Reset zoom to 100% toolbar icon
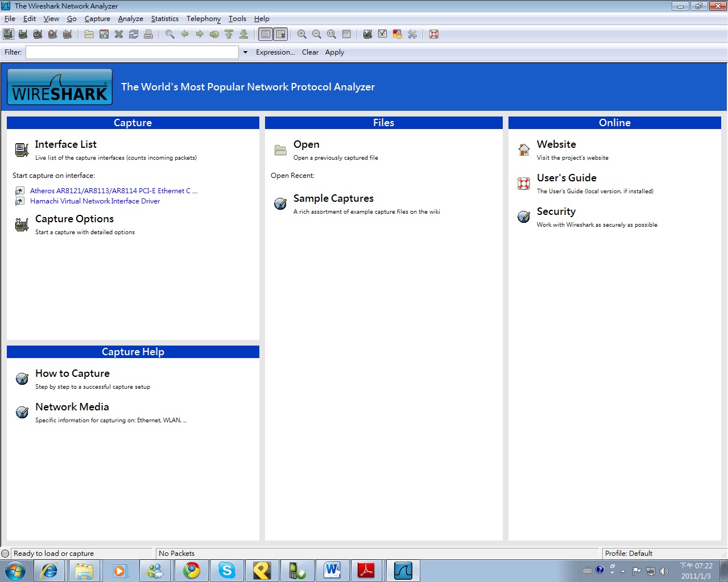 (x=332, y=34)
